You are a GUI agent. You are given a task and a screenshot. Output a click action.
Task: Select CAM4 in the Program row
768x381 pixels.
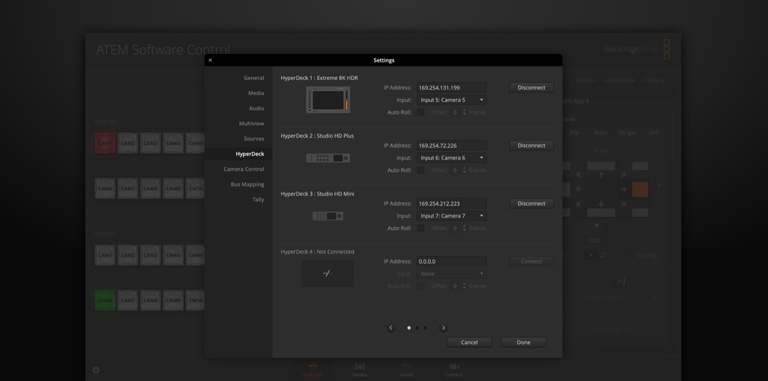coord(173,143)
